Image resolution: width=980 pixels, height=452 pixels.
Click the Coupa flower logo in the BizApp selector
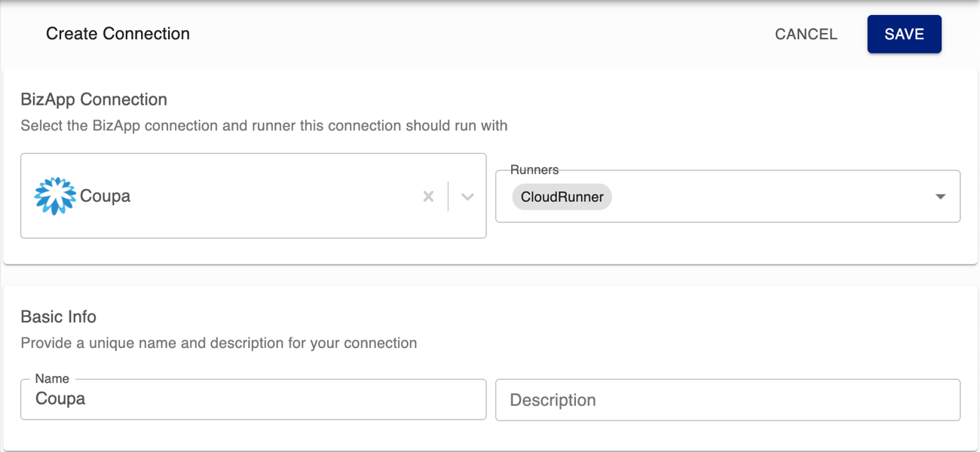pos(54,196)
